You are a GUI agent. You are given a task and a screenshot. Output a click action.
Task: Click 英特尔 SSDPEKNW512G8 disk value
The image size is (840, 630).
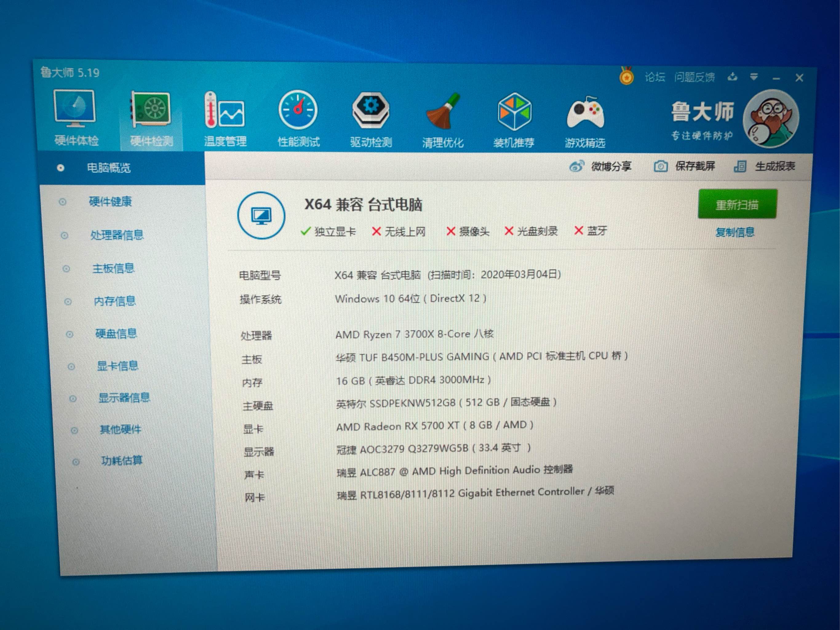[x=447, y=403]
